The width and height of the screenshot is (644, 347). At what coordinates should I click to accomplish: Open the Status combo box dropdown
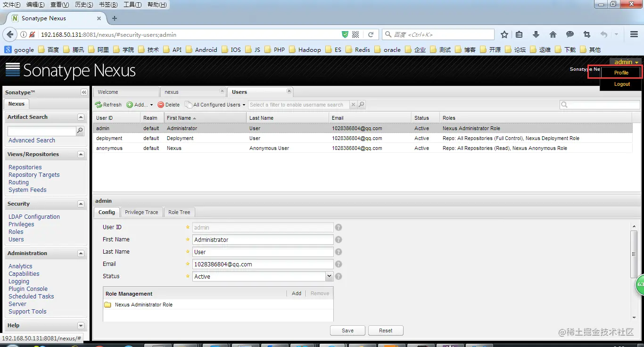[329, 276]
